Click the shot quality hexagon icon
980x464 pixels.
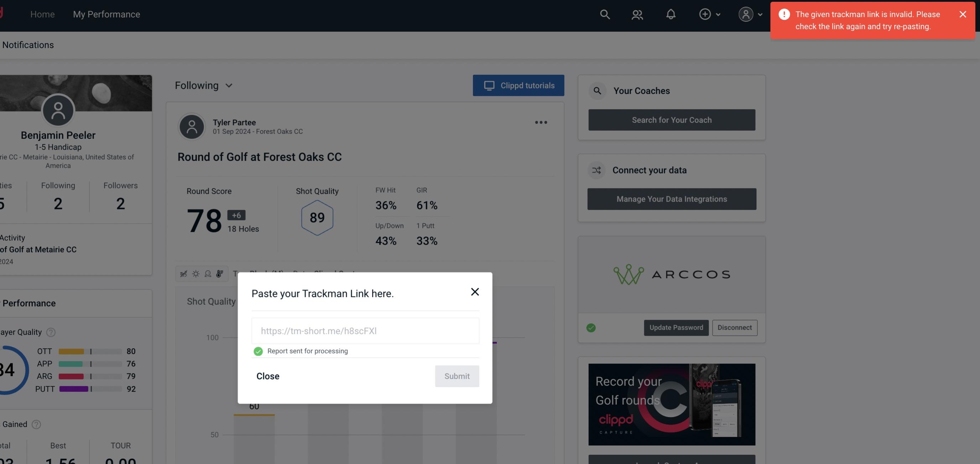[x=317, y=218]
